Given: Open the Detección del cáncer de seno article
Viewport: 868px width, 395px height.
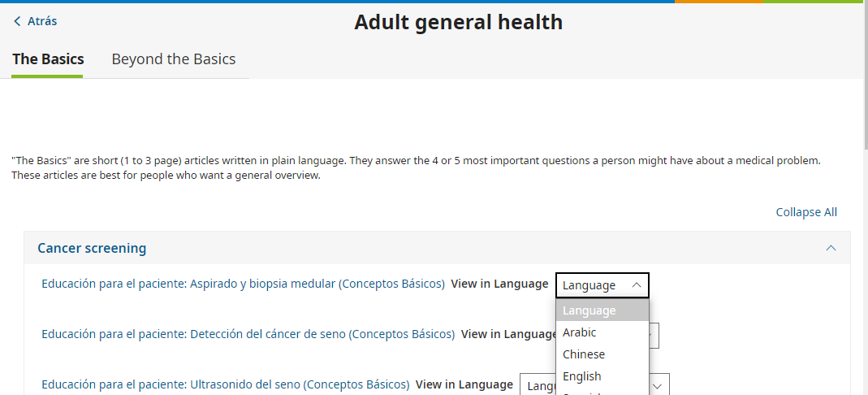Looking at the screenshot, I should click(248, 334).
